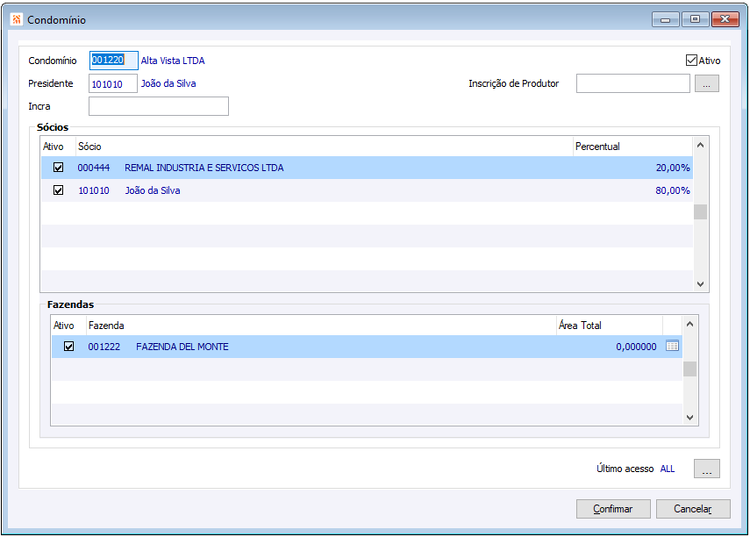Click the 80,00% percentual value
Image resolution: width=750 pixels, height=537 pixels.
point(673,191)
